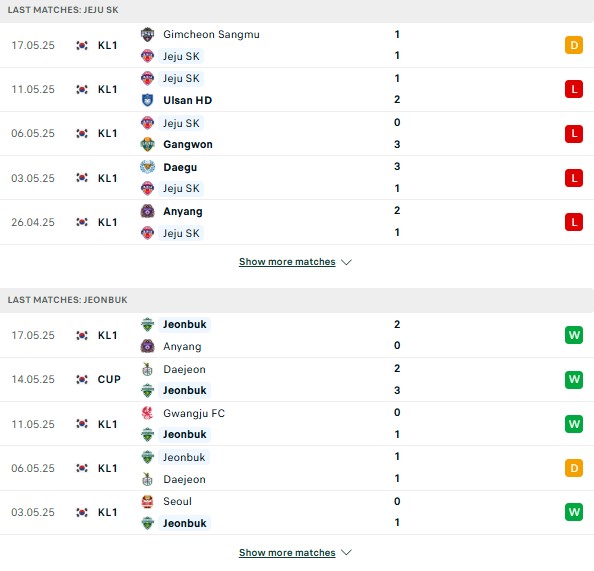The image size is (594, 571).
Task: Click South Korea flag on 03.05.25 Daegu row
Action: tap(82, 178)
